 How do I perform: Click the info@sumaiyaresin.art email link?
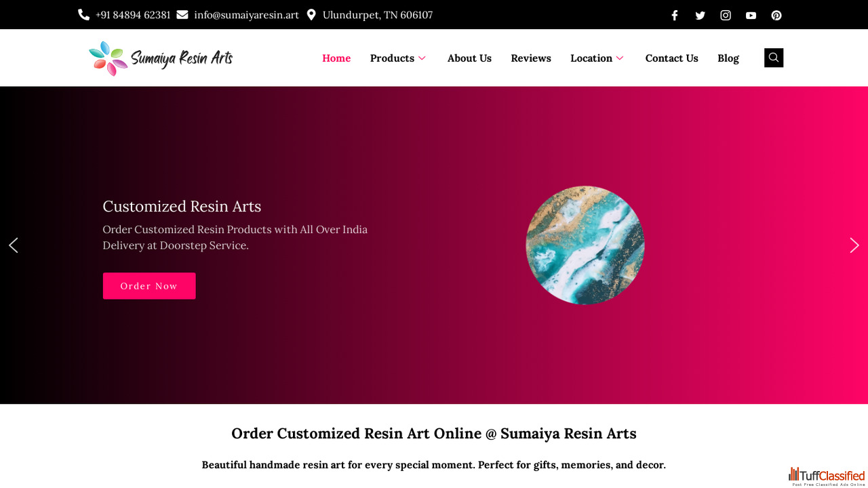point(246,15)
